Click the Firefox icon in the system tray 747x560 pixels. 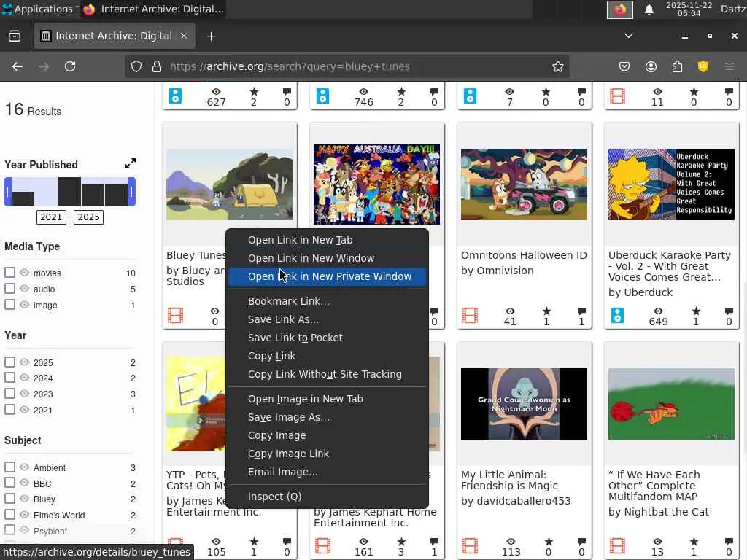620,9
